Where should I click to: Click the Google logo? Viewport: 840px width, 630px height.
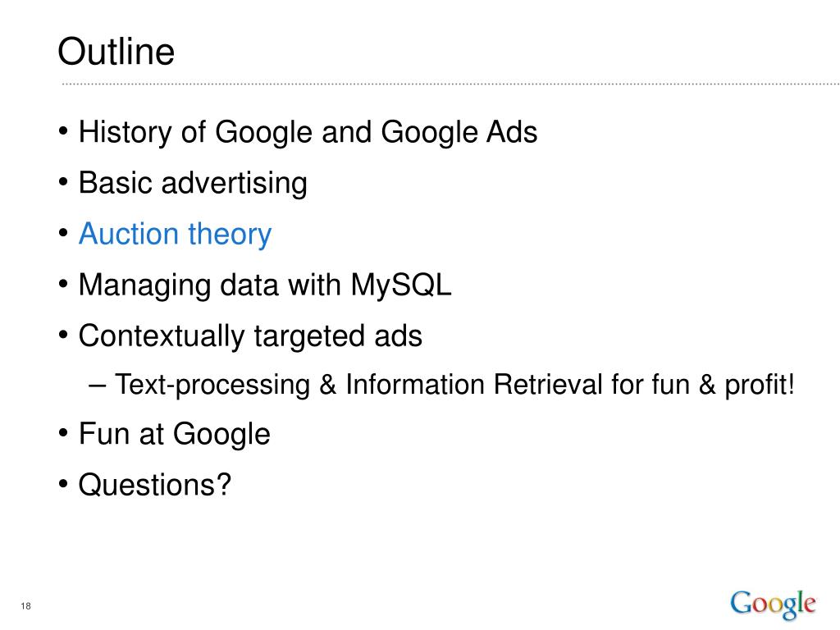point(773,605)
